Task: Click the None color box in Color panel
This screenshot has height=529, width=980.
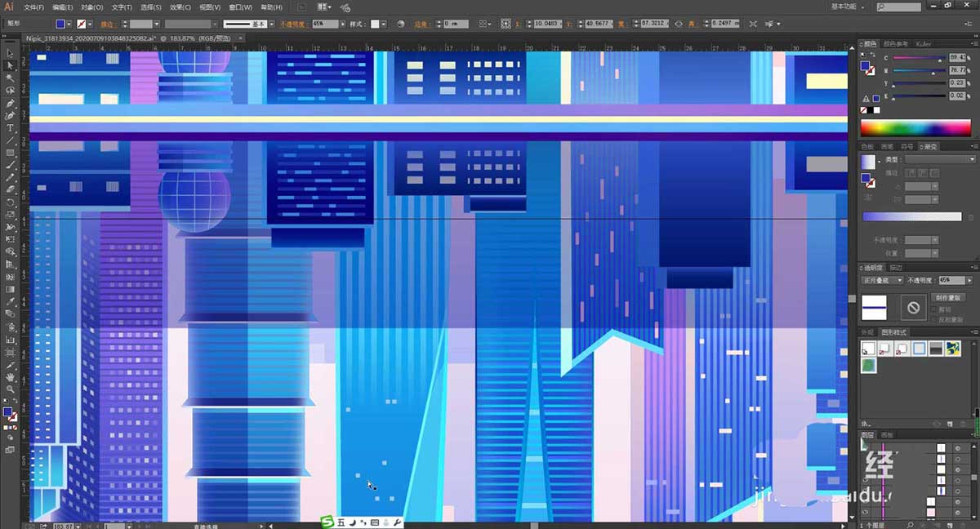Action: click(x=864, y=110)
